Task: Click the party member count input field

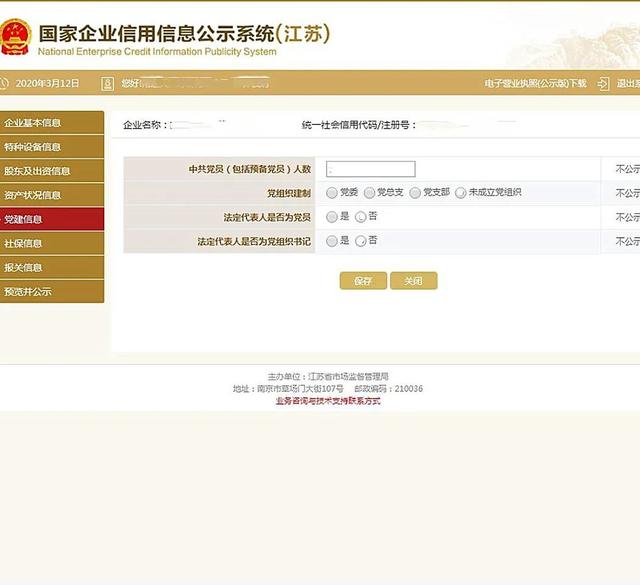Action: pos(371,169)
